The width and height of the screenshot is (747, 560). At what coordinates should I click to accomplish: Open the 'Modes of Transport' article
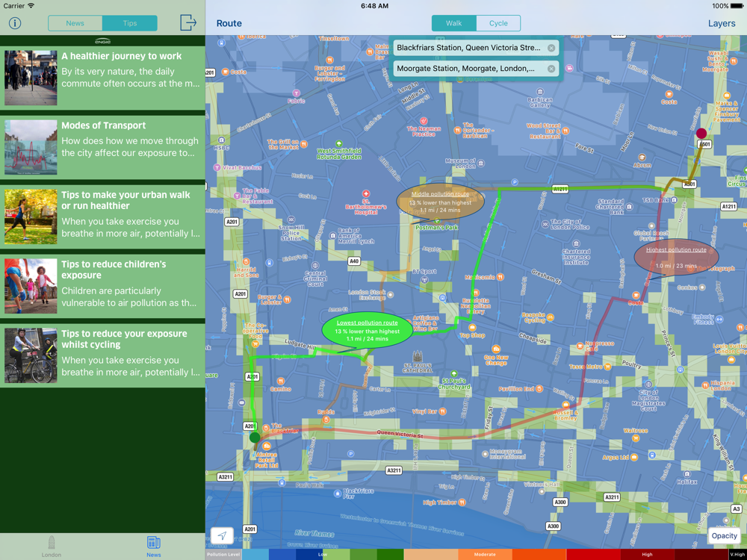(102, 148)
